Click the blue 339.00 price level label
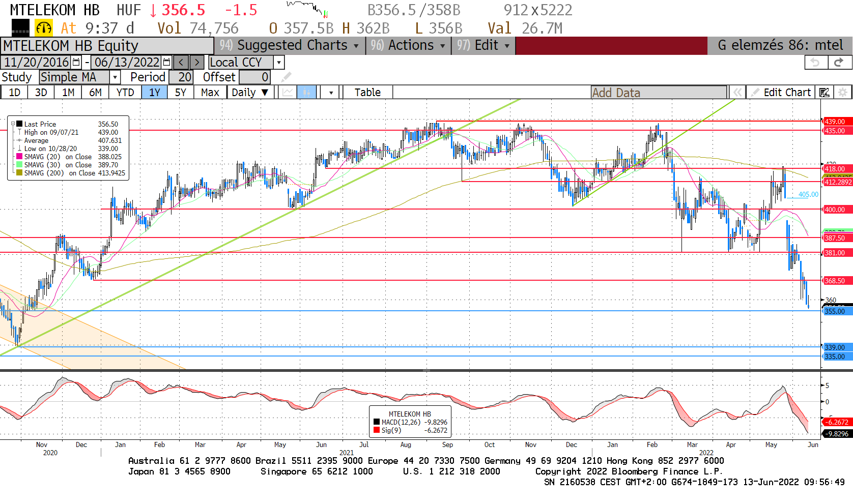 click(837, 347)
